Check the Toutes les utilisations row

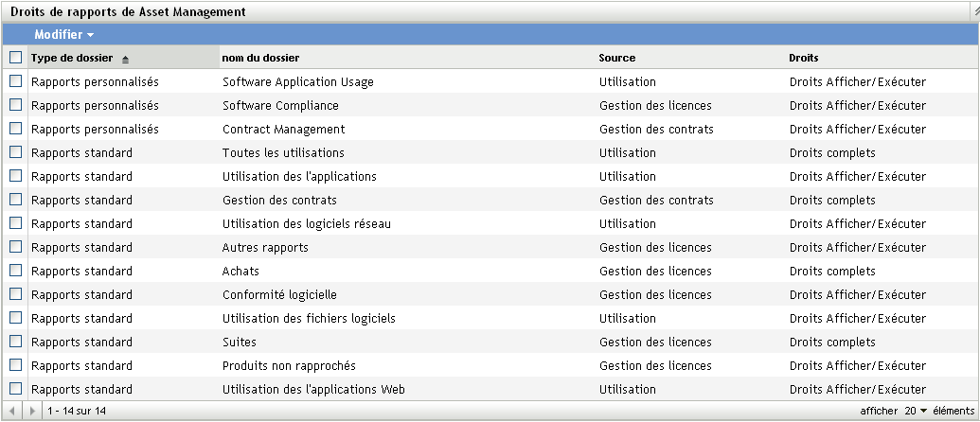click(15, 152)
